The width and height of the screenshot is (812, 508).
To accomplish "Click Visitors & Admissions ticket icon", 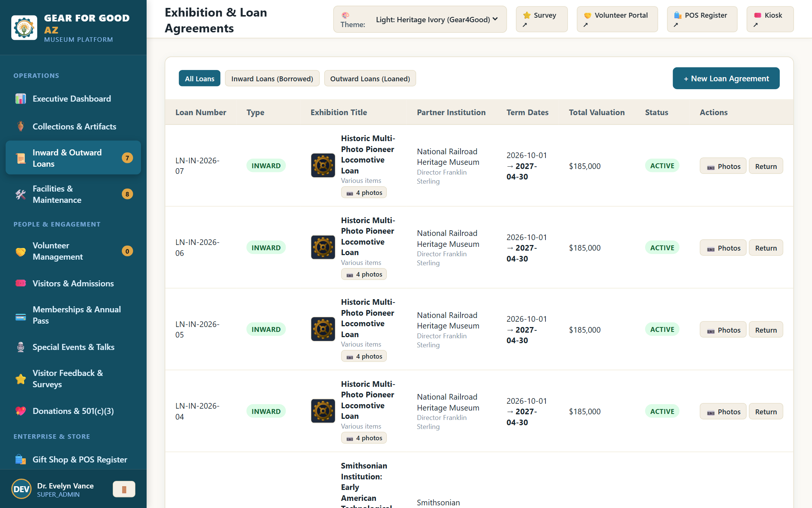I will [x=21, y=283].
